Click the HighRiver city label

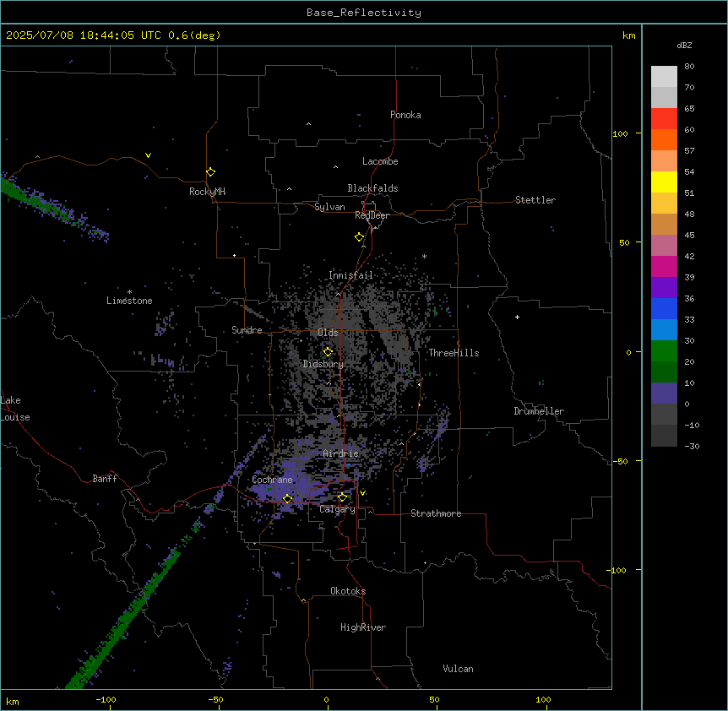click(363, 627)
